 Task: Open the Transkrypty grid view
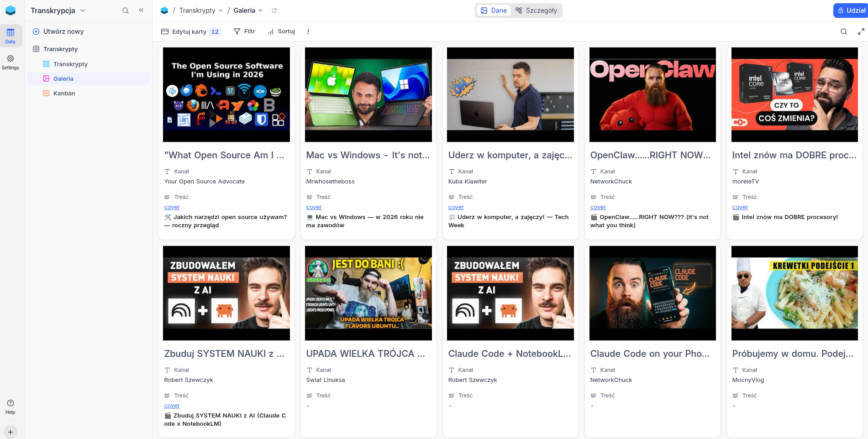(x=70, y=64)
